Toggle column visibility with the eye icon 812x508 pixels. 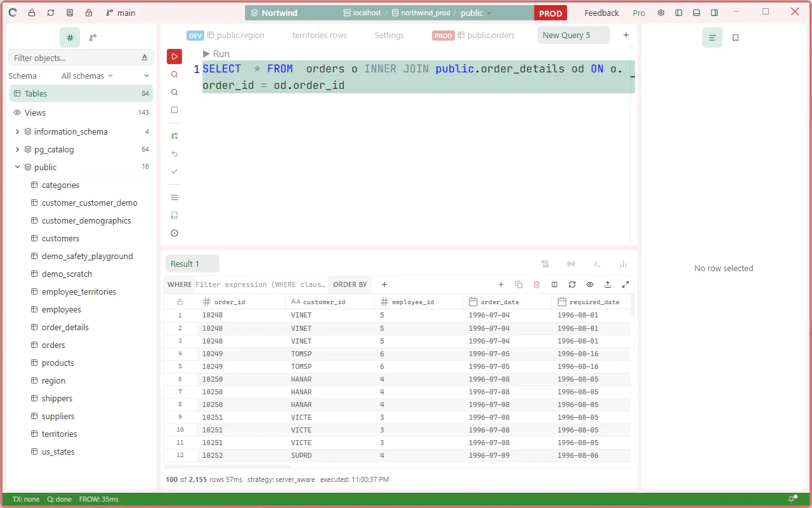[590, 284]
